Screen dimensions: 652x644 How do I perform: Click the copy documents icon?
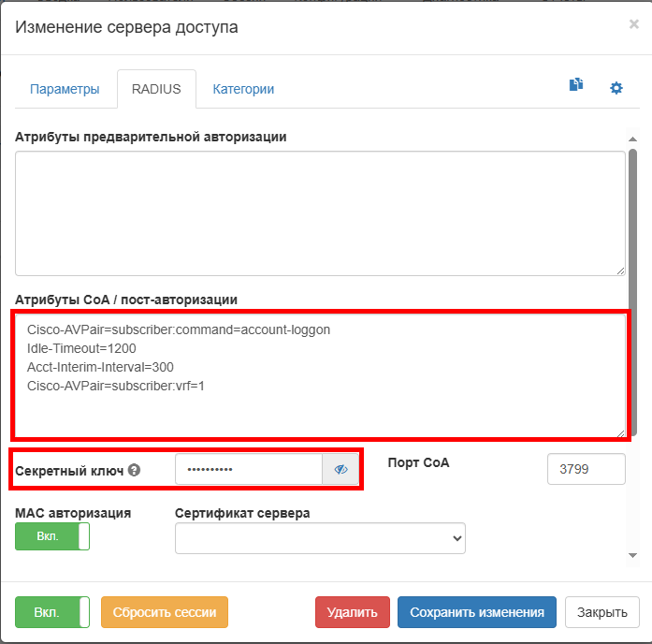coord(576,86)
